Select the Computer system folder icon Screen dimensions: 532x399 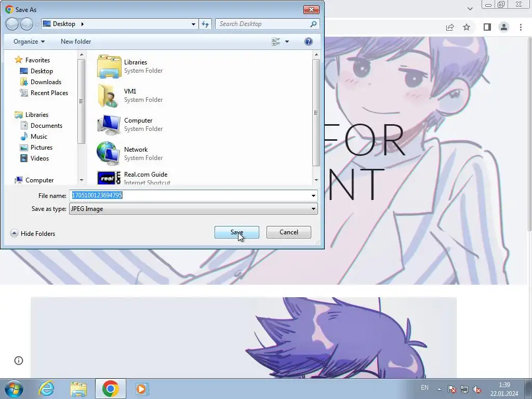click(109, 125)
